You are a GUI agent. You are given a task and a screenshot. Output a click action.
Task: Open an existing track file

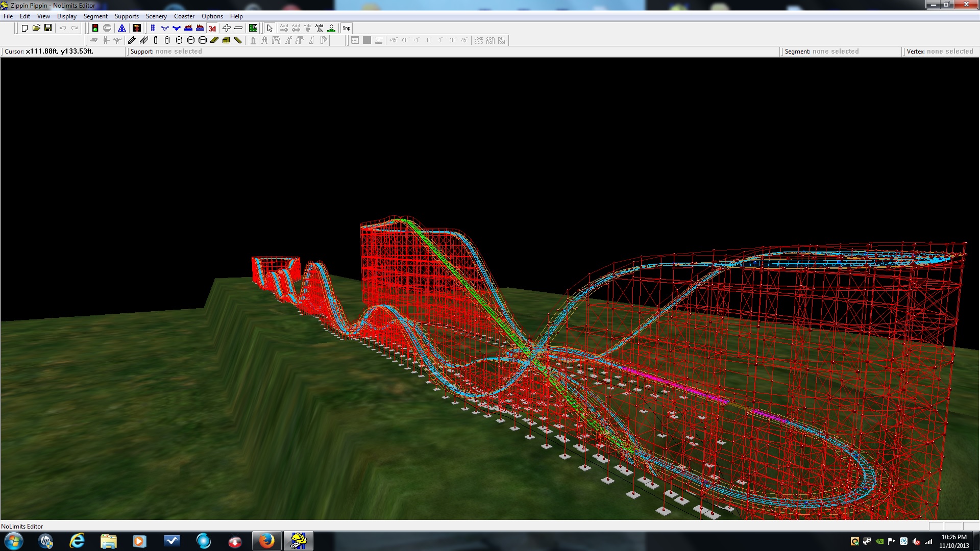pos(36,28)
